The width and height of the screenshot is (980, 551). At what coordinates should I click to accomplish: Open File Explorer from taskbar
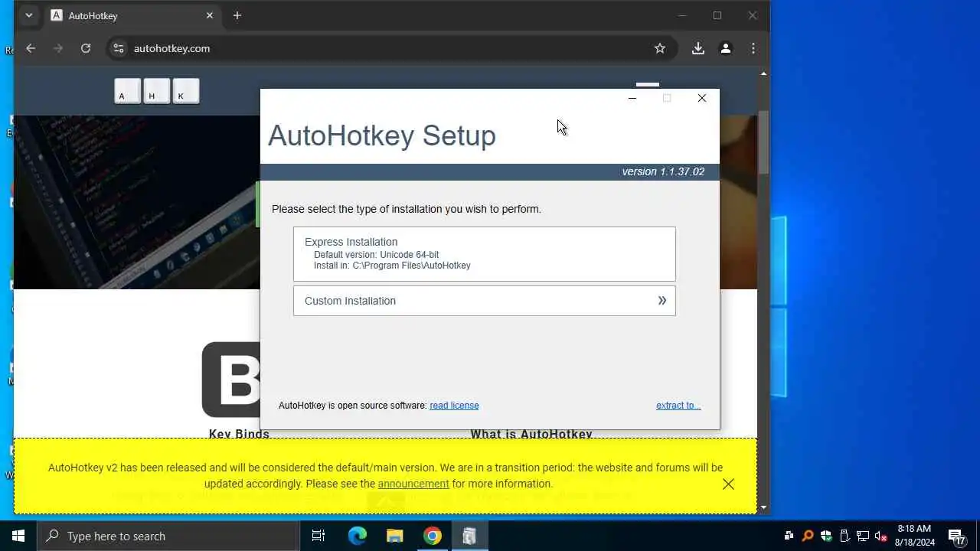(394, 536)
